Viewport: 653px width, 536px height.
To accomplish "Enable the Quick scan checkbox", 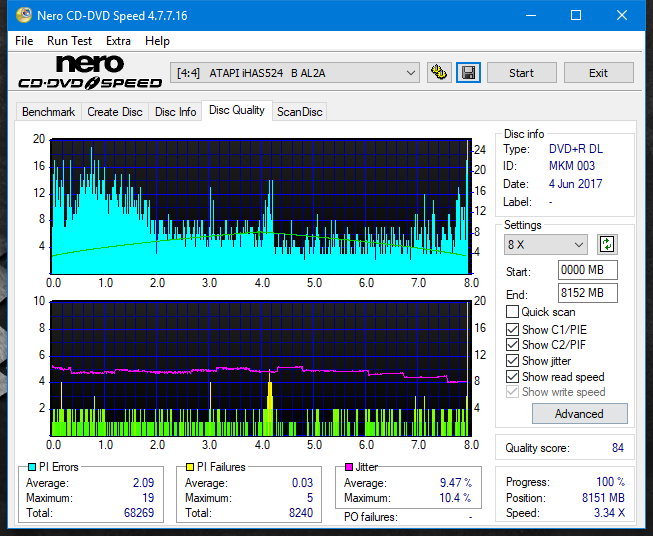I will 512,312.
